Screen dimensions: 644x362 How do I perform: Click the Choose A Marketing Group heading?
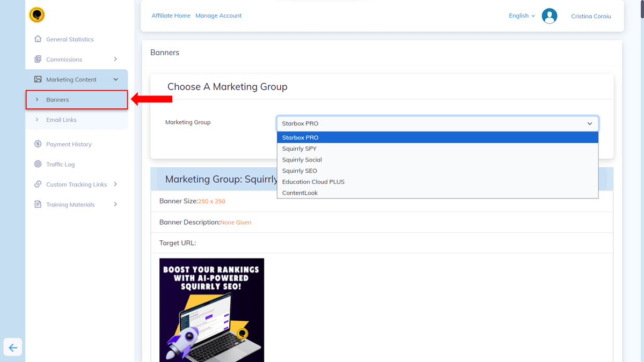pos(228,86)
